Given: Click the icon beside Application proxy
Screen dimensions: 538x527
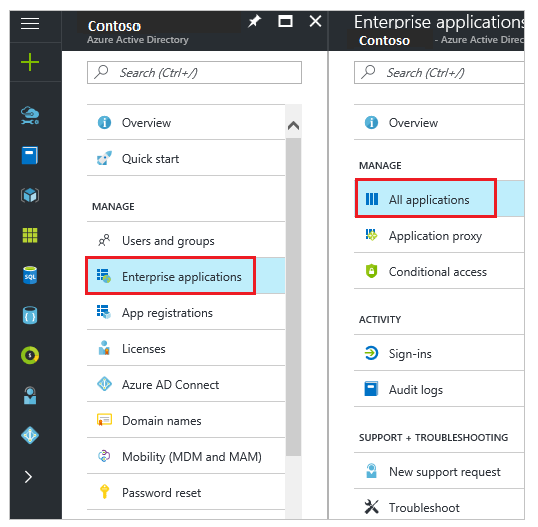Looking at the screenshot, I should (x=371, y=235).
